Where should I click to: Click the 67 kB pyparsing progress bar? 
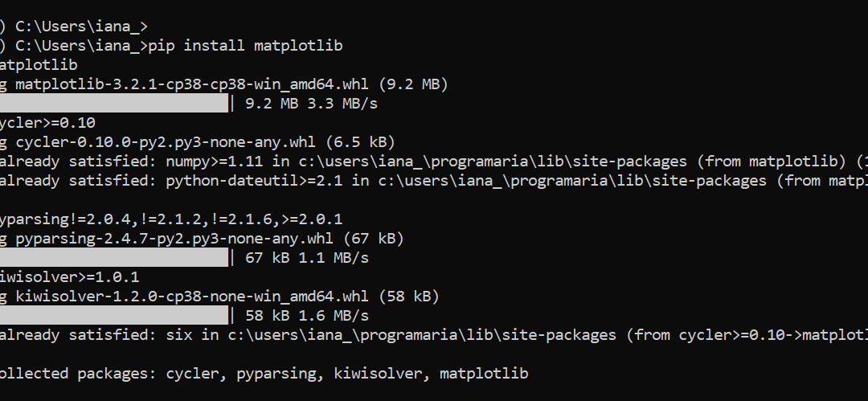click(x=114, y=257)
